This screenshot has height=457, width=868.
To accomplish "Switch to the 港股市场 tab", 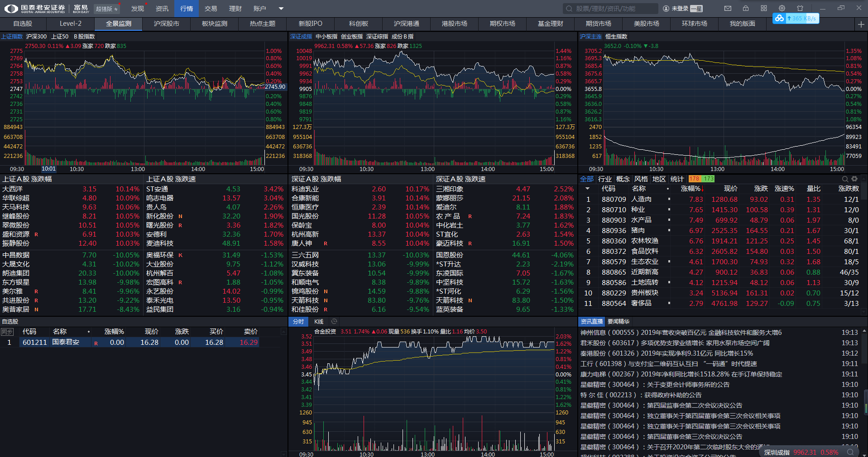I will point(455,24).
